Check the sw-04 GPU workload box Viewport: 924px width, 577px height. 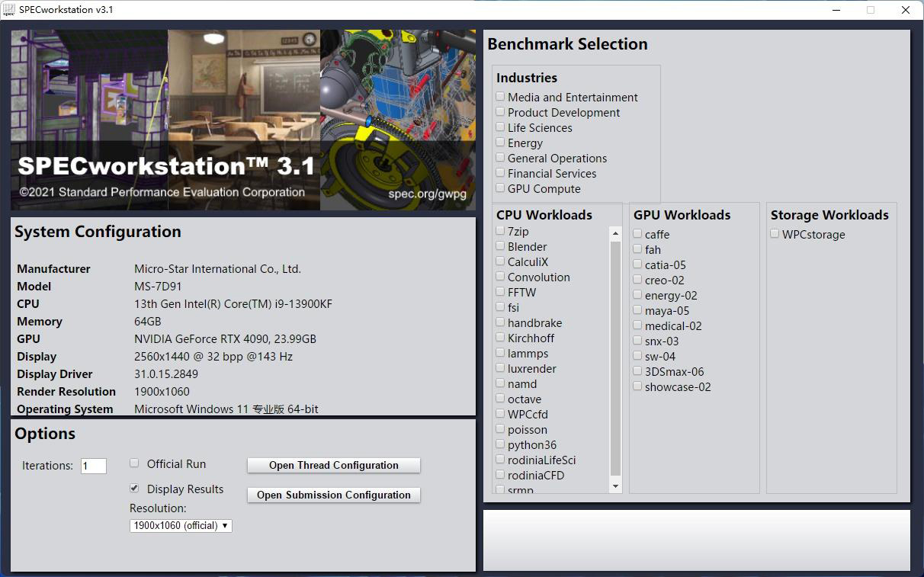pyautogui.click(x=637, y=355)
